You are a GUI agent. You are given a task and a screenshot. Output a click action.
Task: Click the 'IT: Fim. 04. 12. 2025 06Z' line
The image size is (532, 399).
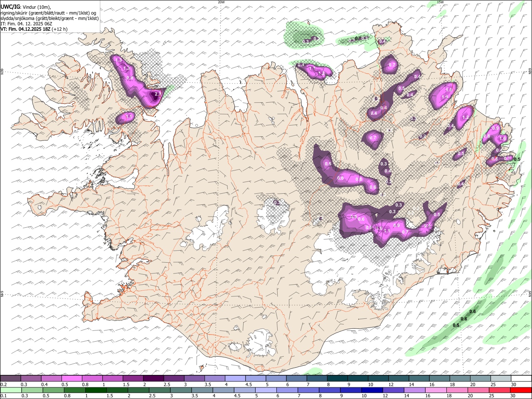point(26,24)
